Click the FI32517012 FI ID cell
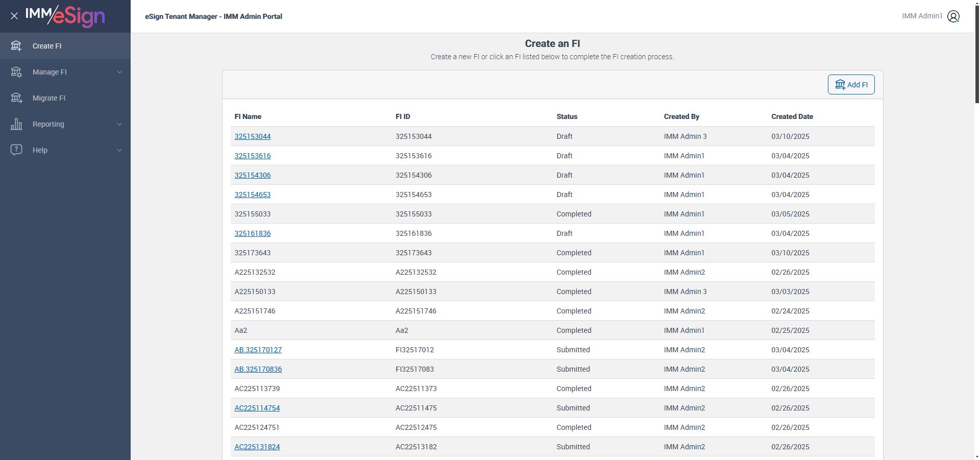This screenshot has width=980, height=460. point(415,350)
